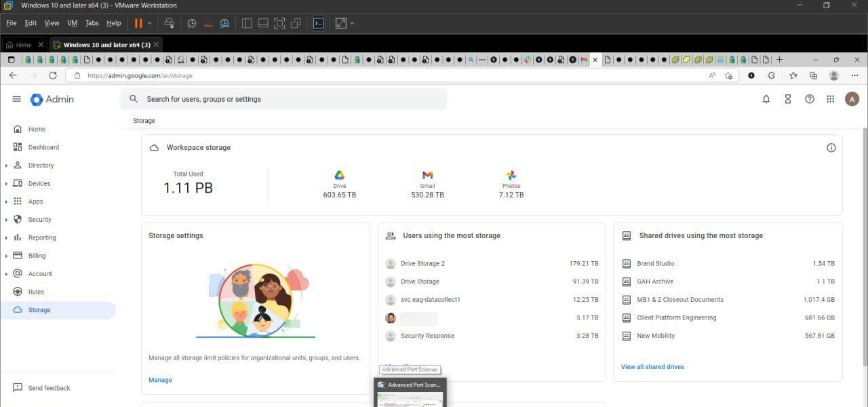
Task: Switch VMware to Unity mode
Action: tap(296, 23)
